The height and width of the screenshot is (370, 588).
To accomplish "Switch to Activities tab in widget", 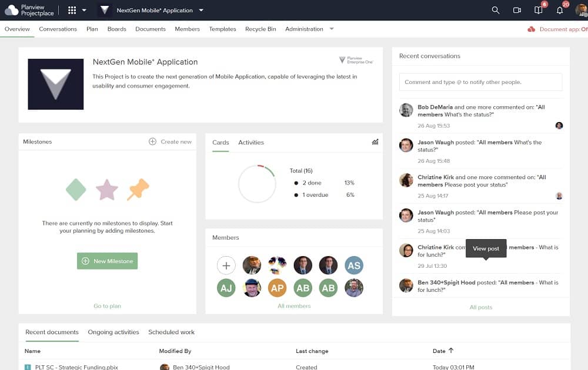I will click(251, 142).
